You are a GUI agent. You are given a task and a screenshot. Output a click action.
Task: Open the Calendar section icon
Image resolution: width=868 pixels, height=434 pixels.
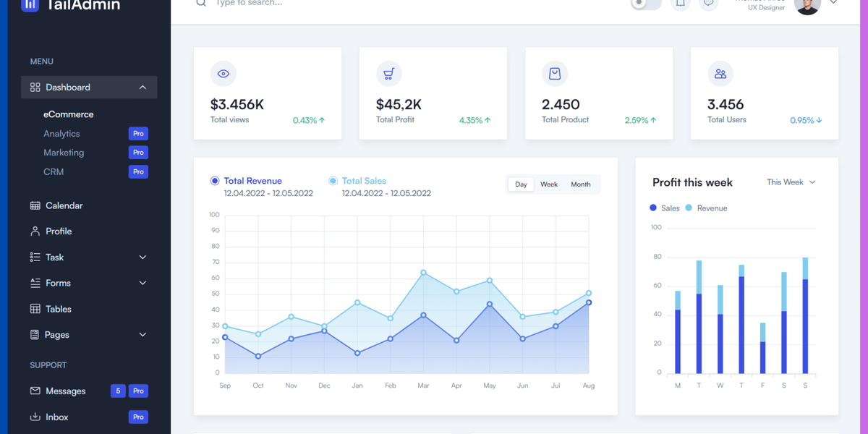pos(34,205)
